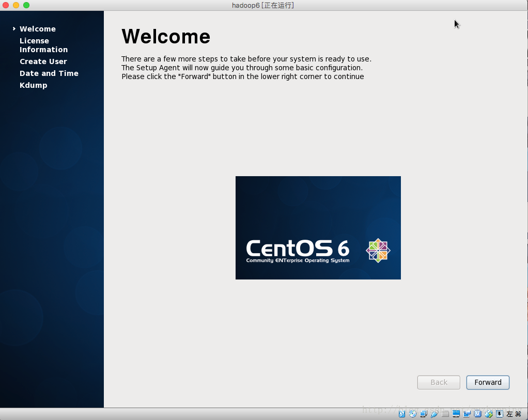Image resolution: width=528 pixels, height=420 pixels.
Task: Click the Forward button
Action: pos(488,382)
